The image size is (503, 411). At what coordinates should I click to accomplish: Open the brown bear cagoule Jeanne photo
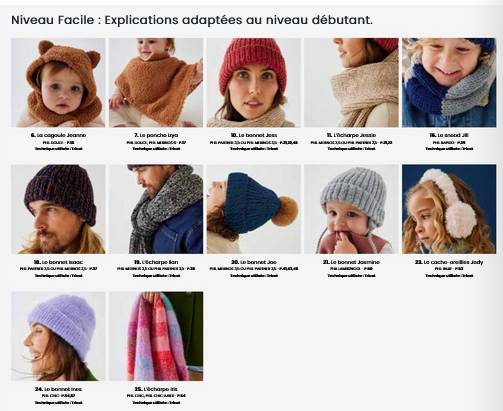coord(58,83)
